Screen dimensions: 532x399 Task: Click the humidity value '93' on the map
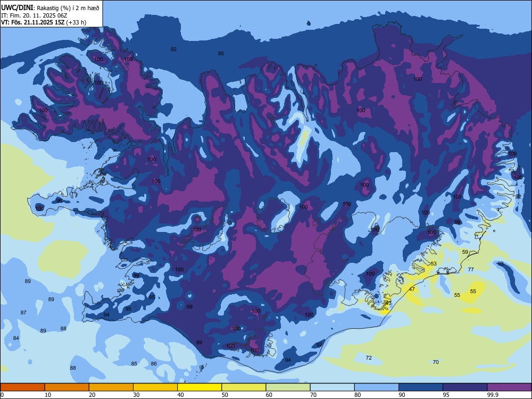501,264
